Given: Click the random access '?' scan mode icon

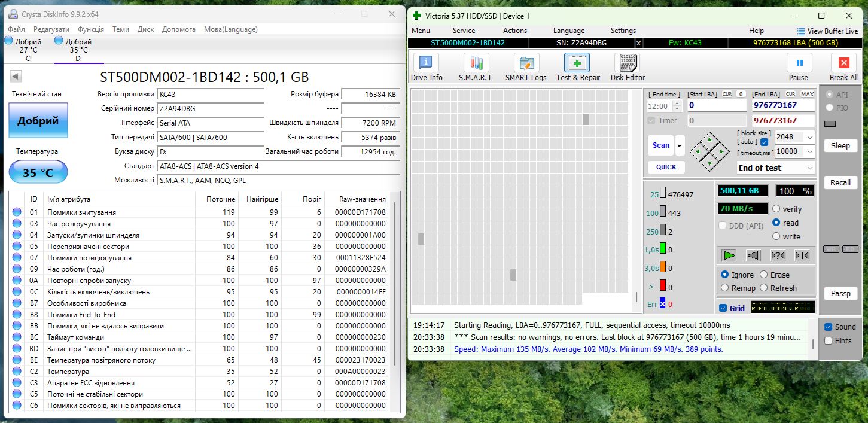Looking at the screenshot, I should (778, 255).
